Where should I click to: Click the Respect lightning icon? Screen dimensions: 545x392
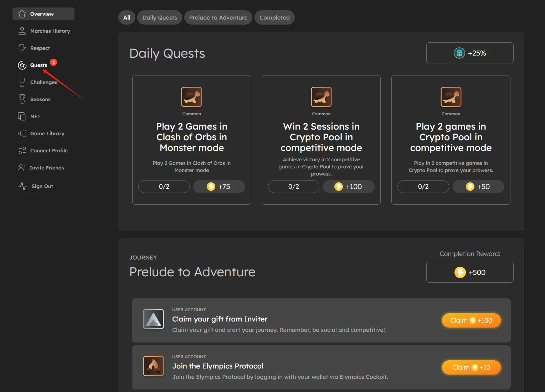click(x=22, y=48)
